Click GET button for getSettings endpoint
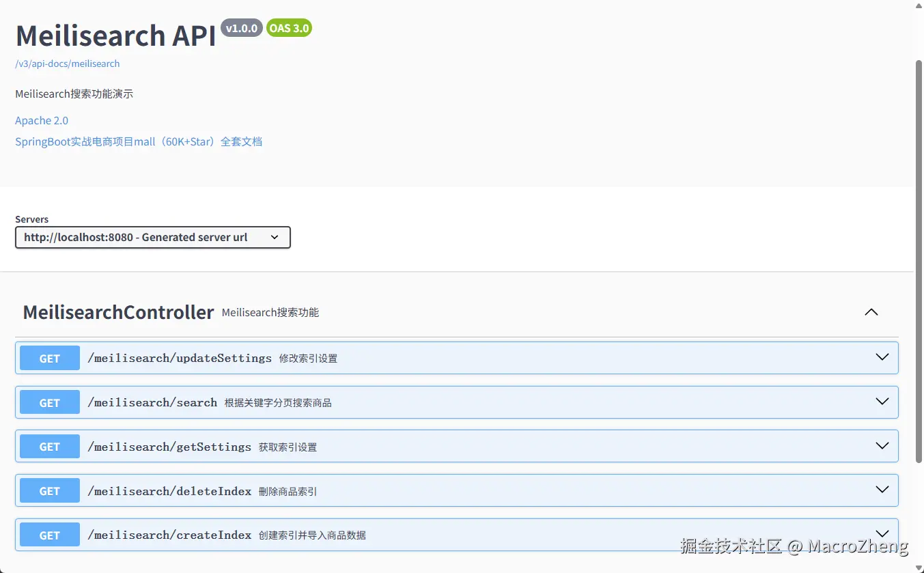This screenshot has width=924, height=573. [x=50, y=447]
